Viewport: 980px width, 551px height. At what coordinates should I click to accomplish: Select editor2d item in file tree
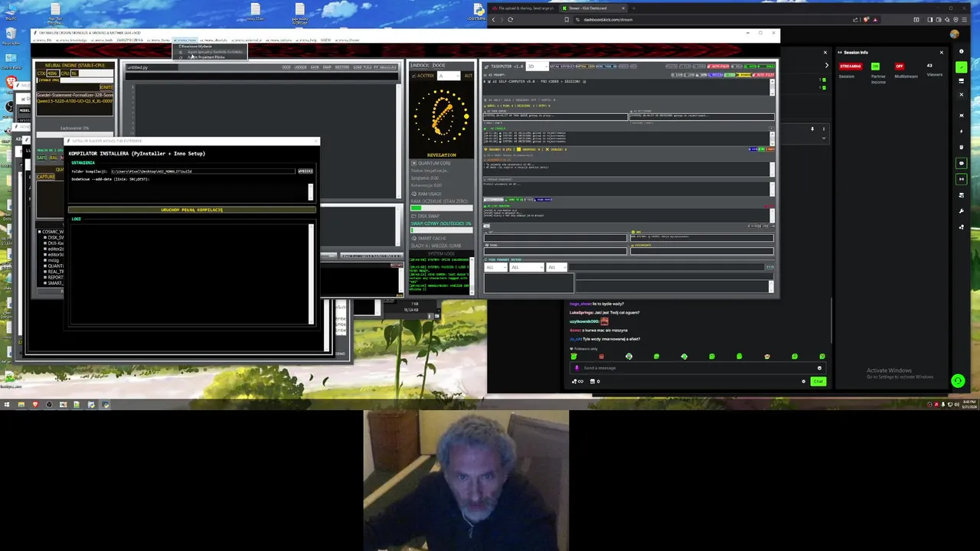(55, 249)
